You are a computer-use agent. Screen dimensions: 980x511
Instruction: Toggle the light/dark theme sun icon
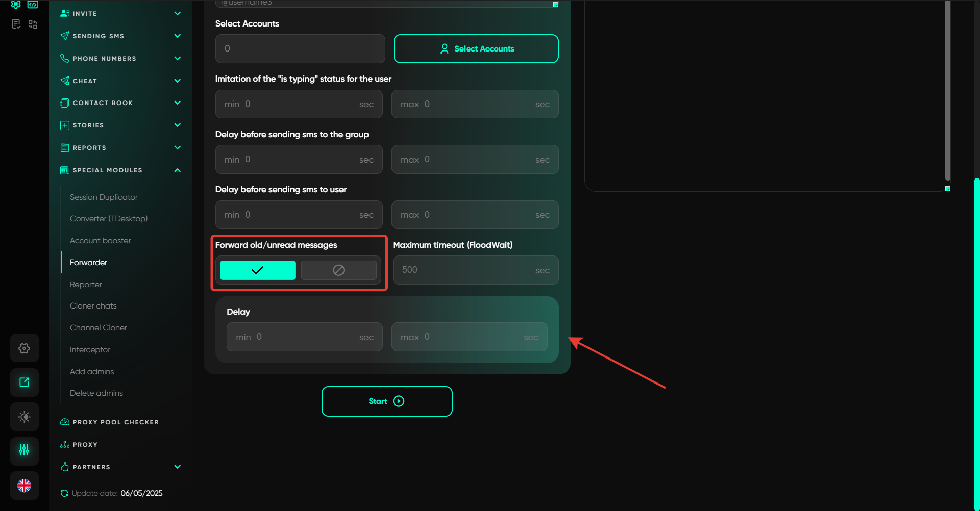24,417
